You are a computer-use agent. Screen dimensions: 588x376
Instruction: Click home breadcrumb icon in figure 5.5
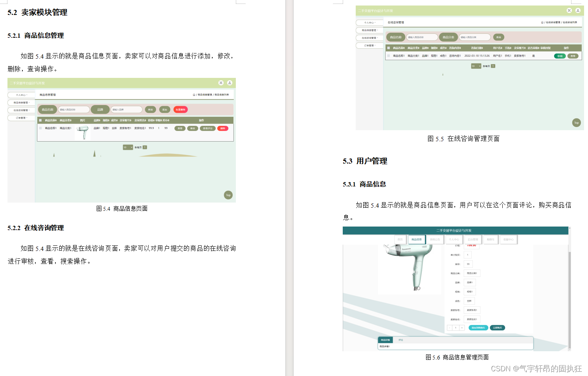pos(542,22)
